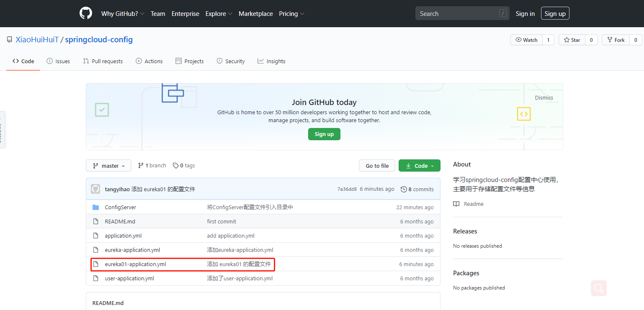Open the Insights tab

click(x=271, y=61)
